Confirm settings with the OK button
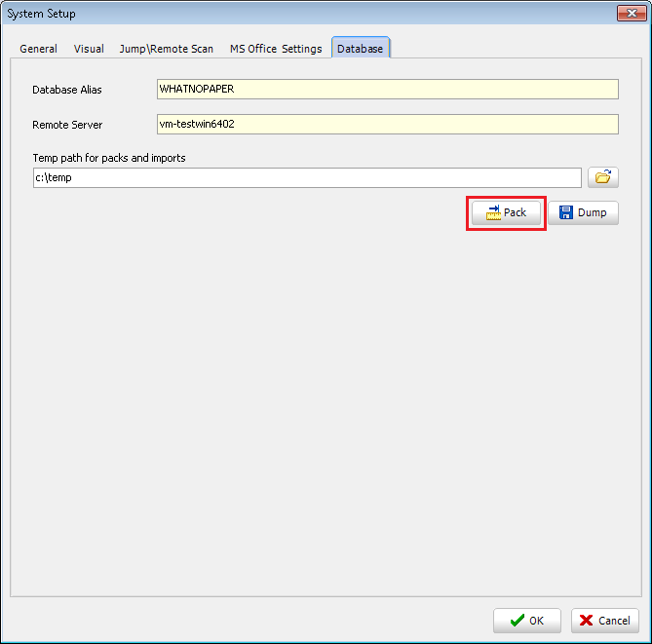This screenshot has height=644, width=652. pyautogui.click(x=527, y=621)
